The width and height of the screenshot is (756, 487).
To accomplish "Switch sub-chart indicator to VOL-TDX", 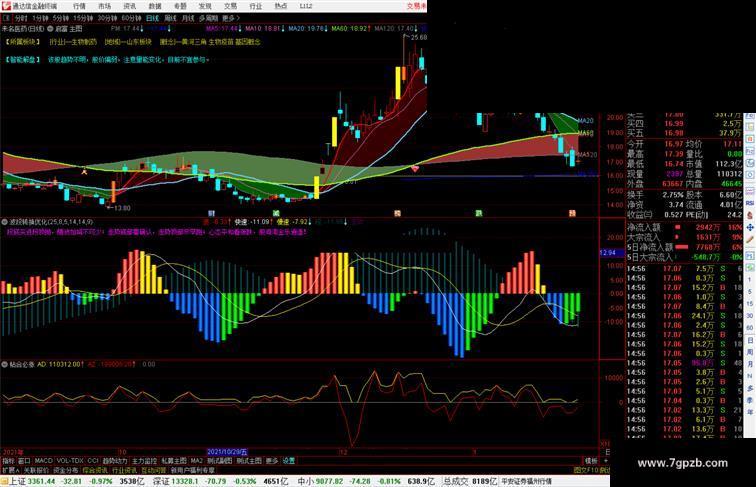I will (70, 461).
